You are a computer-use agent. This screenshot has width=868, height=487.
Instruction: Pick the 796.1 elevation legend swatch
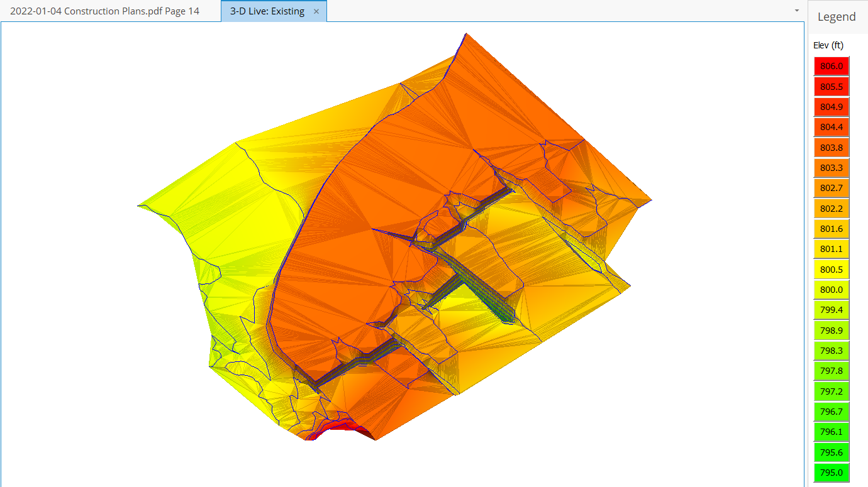click(x=831, y=432)
